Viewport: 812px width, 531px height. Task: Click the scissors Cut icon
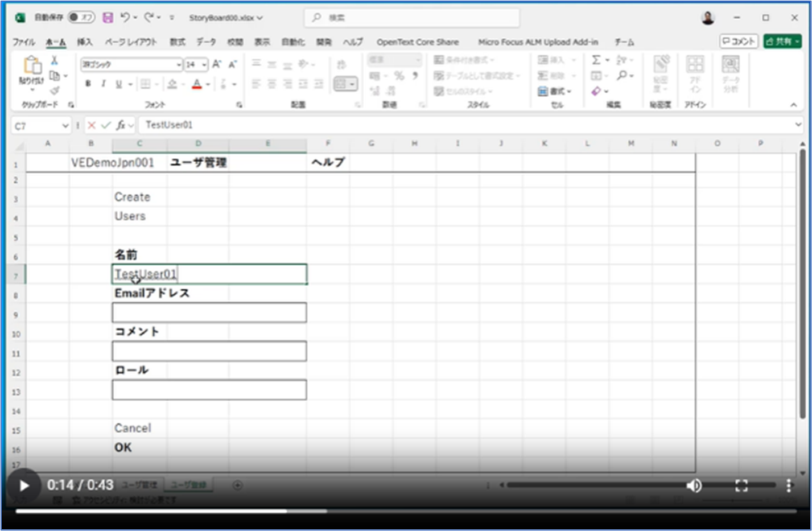click(54, 60)
